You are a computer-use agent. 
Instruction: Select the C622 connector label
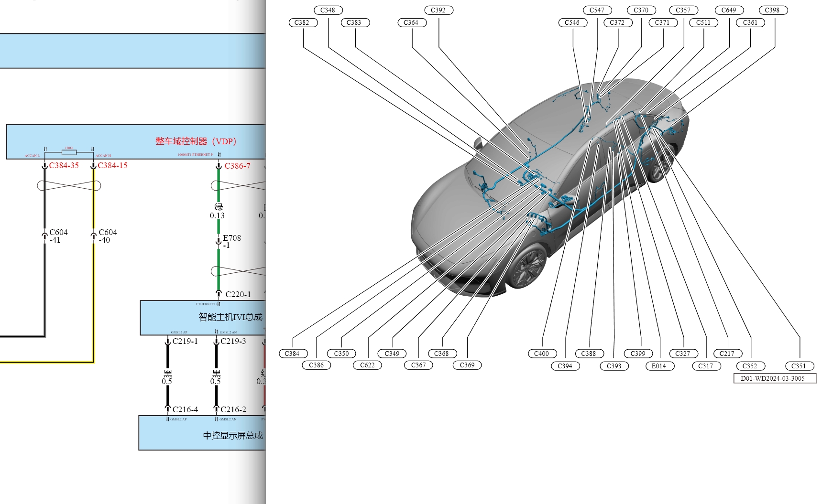point(367,365)
